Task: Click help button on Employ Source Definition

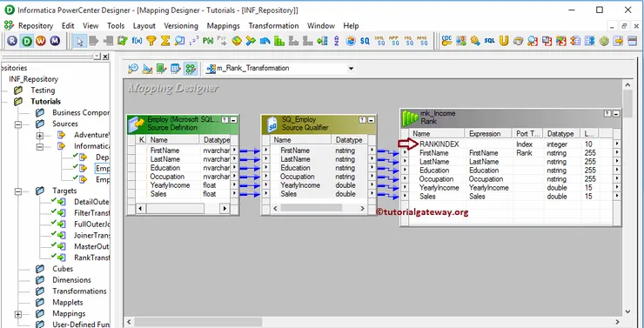Action: [225, 120]
